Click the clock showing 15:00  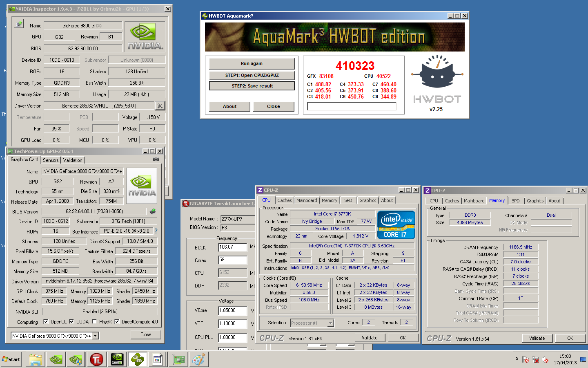tap(566, 356)
